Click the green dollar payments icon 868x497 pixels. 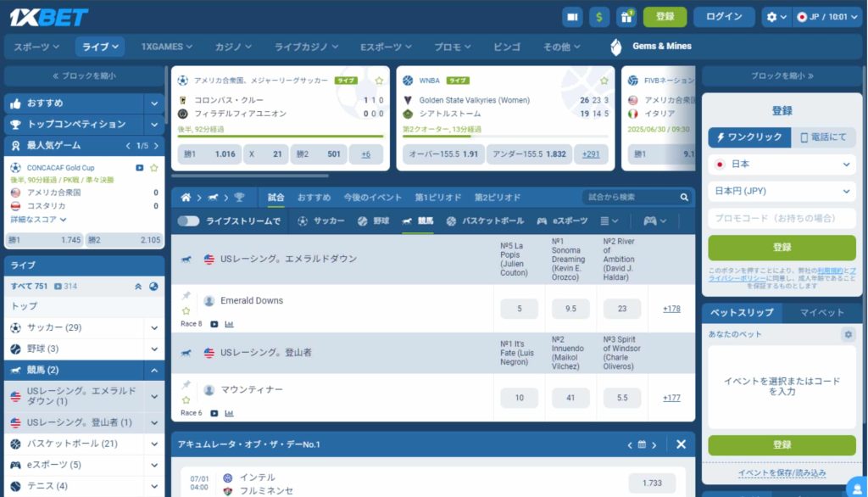click(x=599, y=17)
